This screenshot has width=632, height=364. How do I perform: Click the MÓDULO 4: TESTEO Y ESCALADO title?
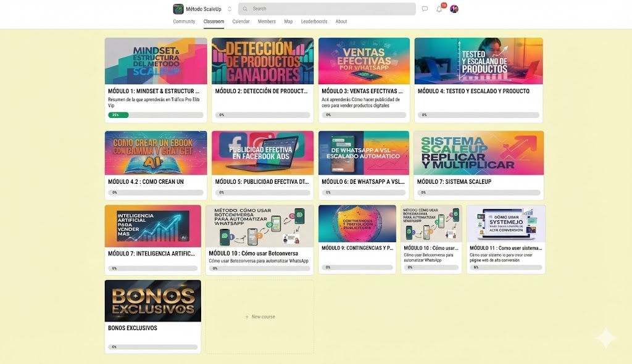click(x=473, y=91)
